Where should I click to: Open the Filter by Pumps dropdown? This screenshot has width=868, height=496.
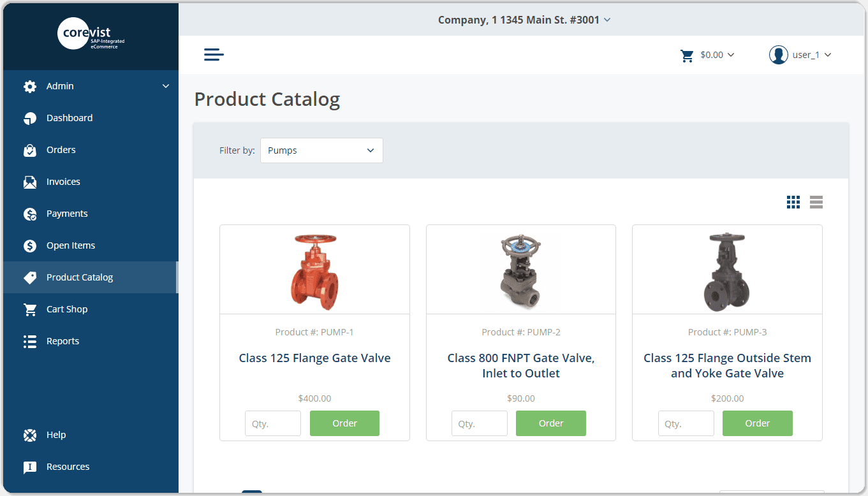coord(321,150)
